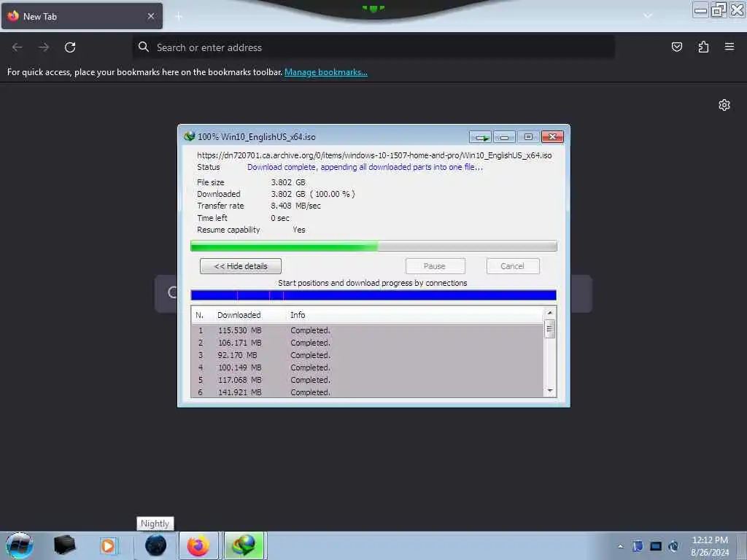Click the connection list scroll up arrow

click(550, 313)
